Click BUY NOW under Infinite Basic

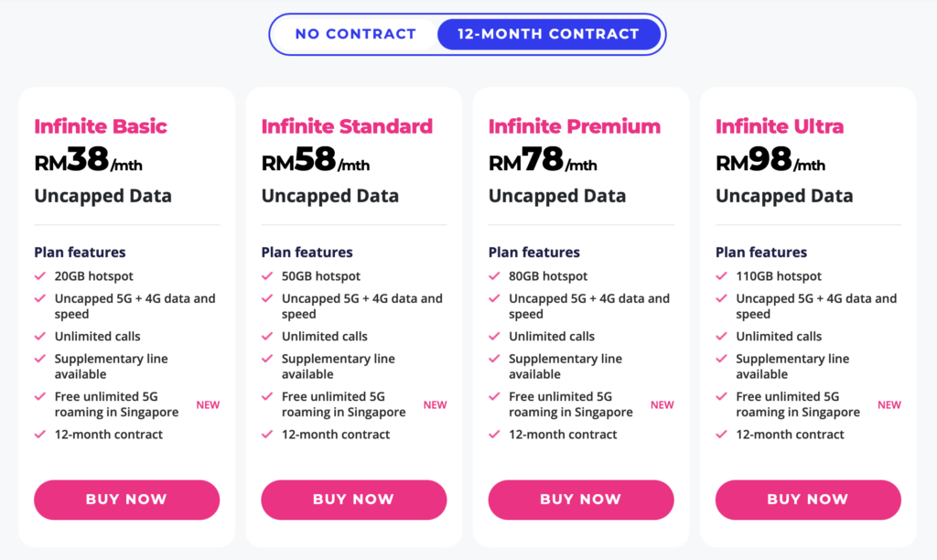pos(126,500)
